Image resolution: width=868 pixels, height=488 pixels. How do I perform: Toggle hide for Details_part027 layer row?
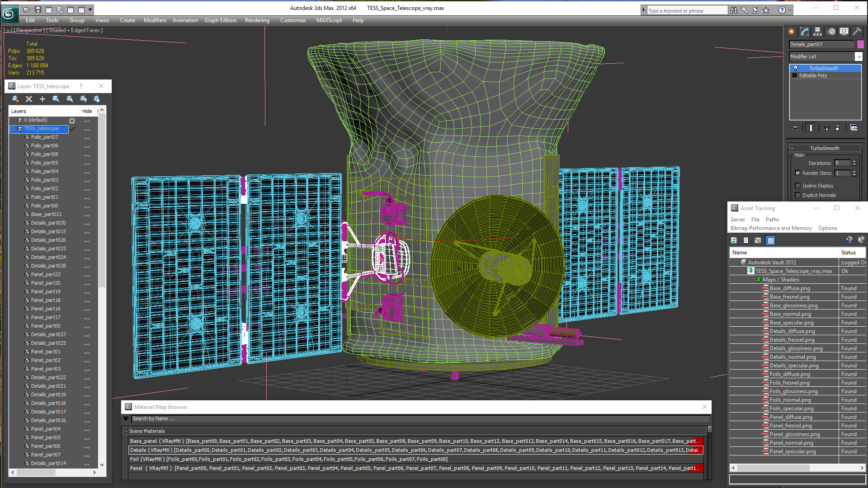pos(86,335)
